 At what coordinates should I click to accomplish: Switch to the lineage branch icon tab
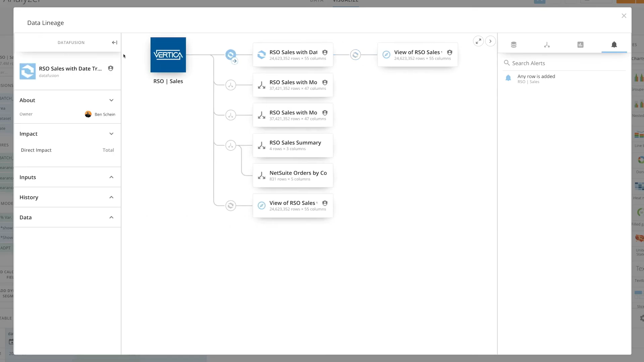click(x=547, y=45)
